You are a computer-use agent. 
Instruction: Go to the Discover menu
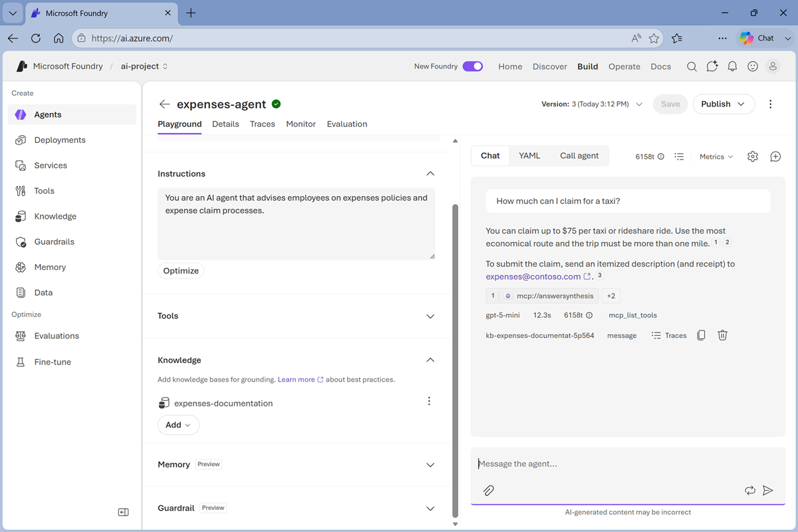pyautogui.click(x=550, y=66)
